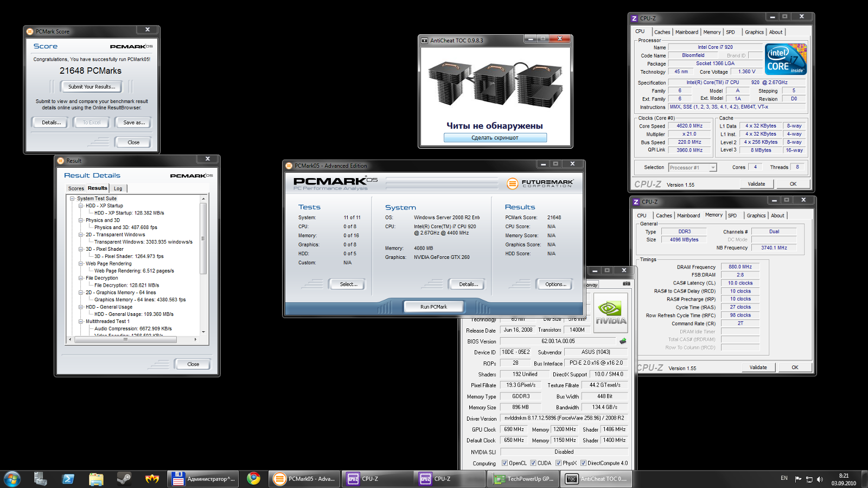Switch to the Администратор floppy-icon taskbar window
The height and width of the screenshot is (488, 868).
click(202, 479)
